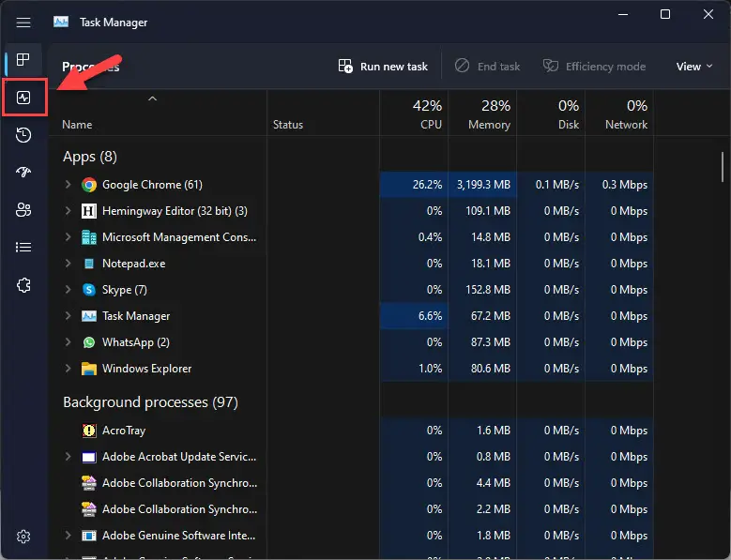This screenshot has width=731, height=560.
Task: Click Run new task button
Action: pyautogui.click(x=383, y=67)
